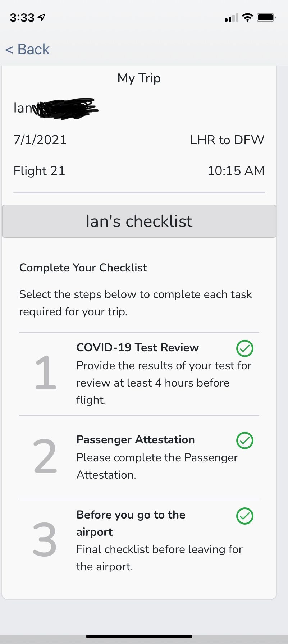Tap the green checkmark for Before you go
The width and height of the screenshot is (288, 644).
245,516
